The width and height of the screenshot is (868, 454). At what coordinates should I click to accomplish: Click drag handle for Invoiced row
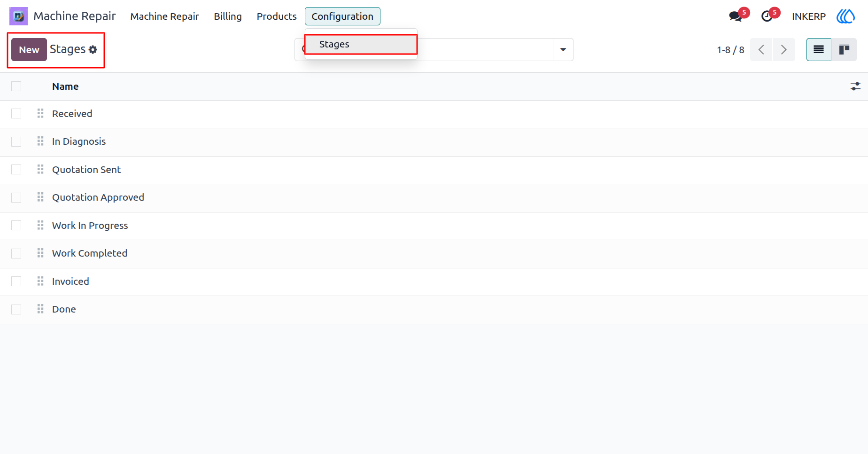(x=40, y=281)
